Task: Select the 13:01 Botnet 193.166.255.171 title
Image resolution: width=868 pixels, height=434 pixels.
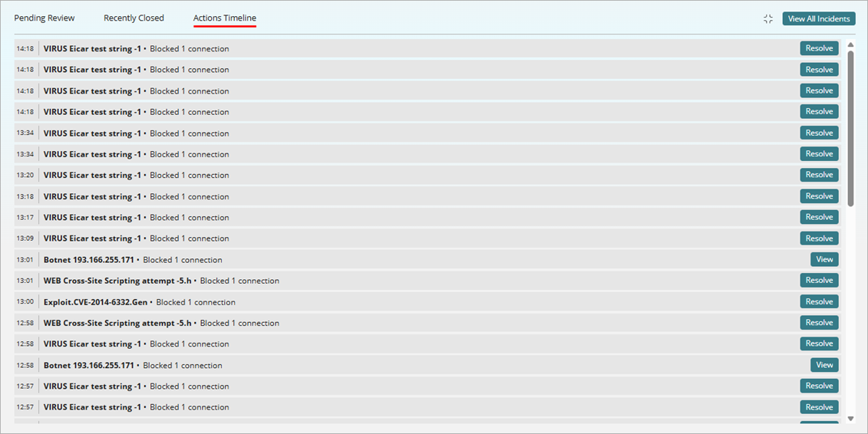Action: pos(88,260)
